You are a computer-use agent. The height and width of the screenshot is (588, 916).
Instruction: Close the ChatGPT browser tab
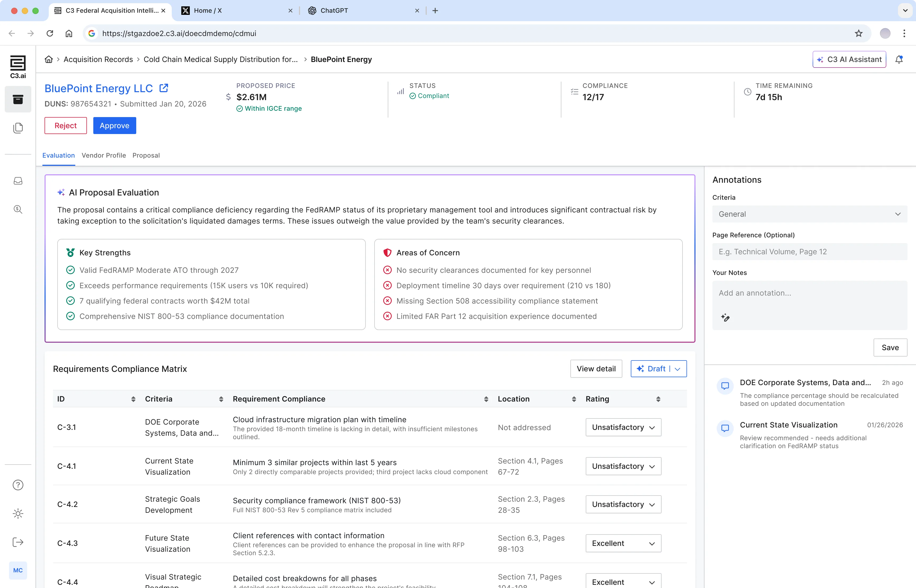coord(417,10)
